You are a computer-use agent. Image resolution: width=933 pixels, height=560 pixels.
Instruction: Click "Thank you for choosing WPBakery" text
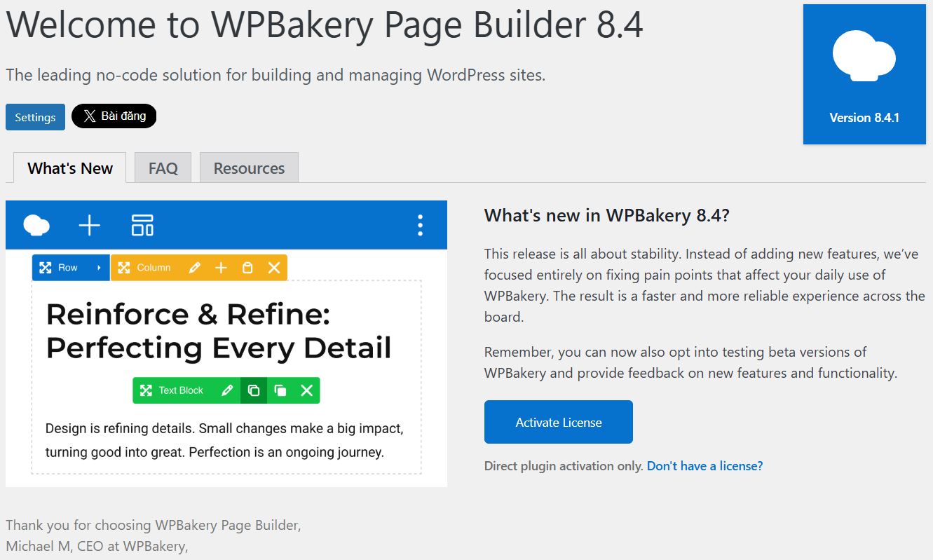(x=154, y=525)
